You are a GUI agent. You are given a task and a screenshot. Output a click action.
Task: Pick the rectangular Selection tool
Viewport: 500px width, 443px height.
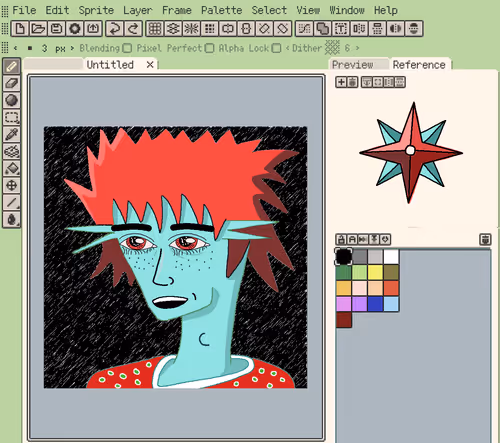[x=12, y=117]
